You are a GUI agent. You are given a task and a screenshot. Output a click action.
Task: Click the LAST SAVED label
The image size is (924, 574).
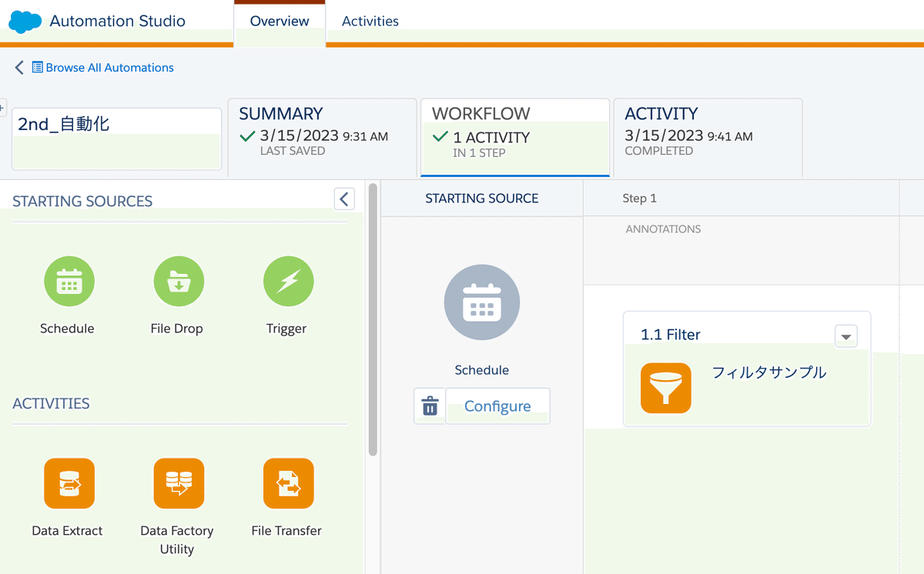coord(293,152)
